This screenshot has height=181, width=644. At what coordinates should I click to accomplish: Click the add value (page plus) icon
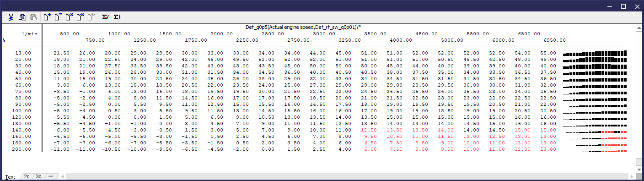pos(47,17)
